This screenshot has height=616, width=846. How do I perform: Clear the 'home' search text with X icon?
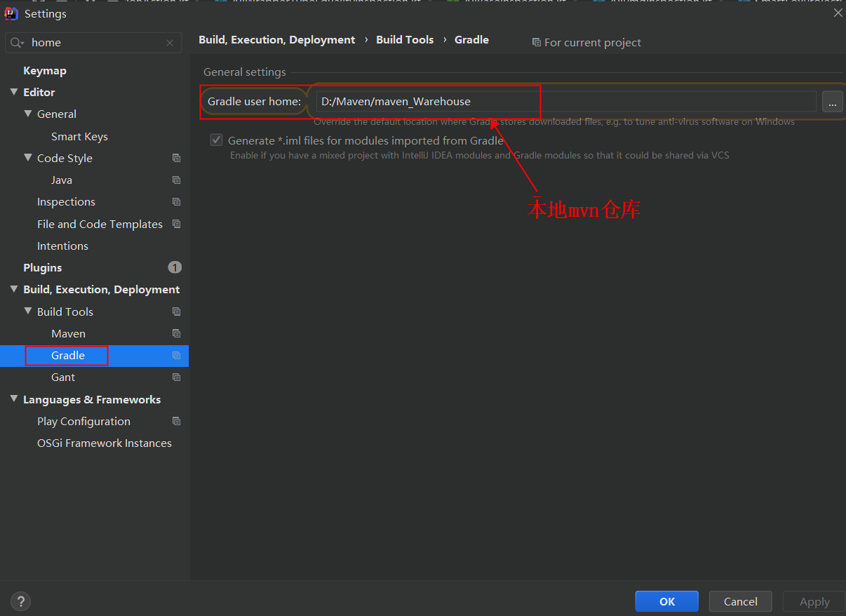(170, 43)
